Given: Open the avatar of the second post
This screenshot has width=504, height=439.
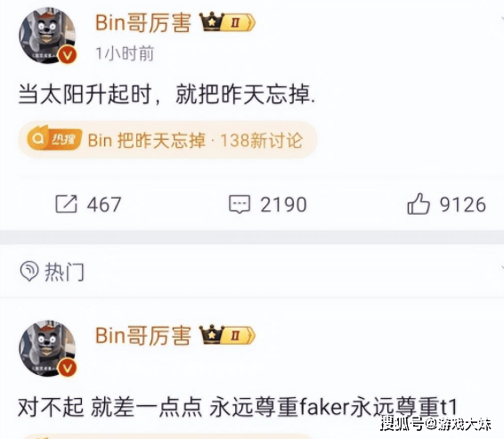Looking at the screenshot, I should tap(47, 348).
